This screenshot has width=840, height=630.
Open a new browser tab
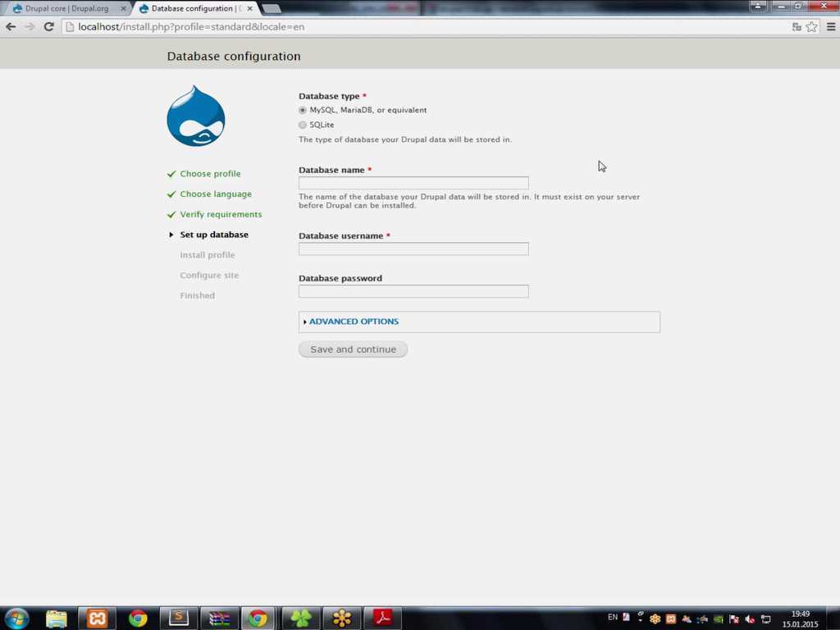pos(271,8)
